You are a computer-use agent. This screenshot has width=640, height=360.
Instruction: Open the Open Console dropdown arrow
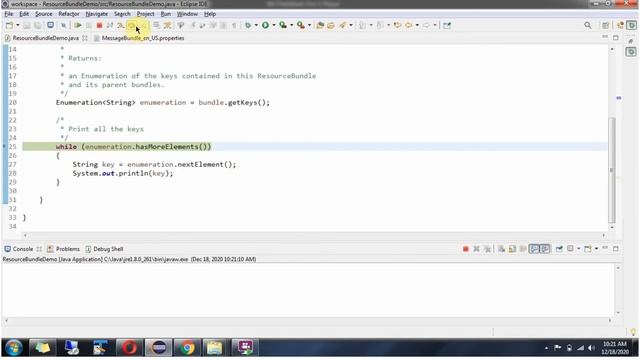pyautogui.click(x=596, y=249)
